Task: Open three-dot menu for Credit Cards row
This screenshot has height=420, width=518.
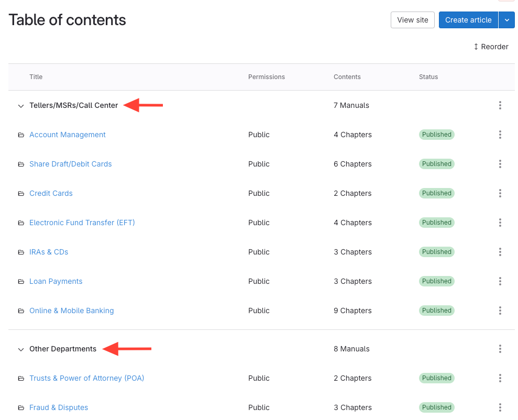Action: point(500,193)
